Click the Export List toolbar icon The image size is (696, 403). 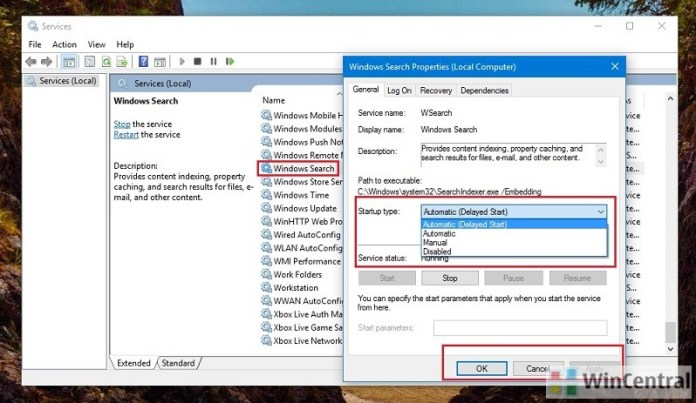coord(122,62)
